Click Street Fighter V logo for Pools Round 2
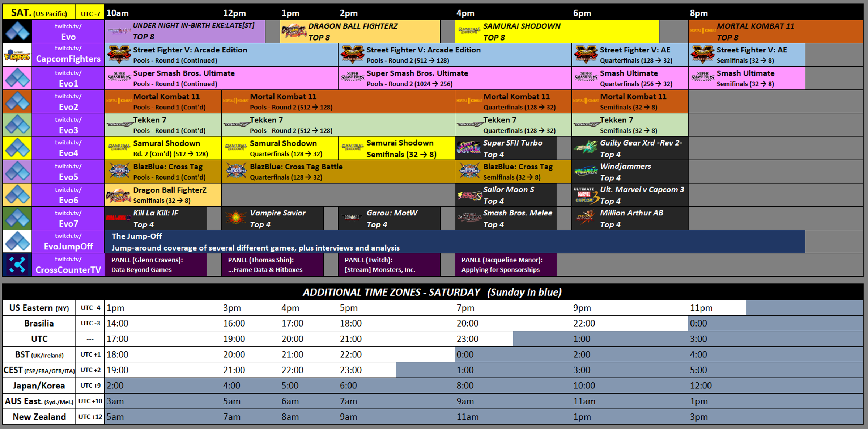 pyautogui.click(x=352, y=55)
